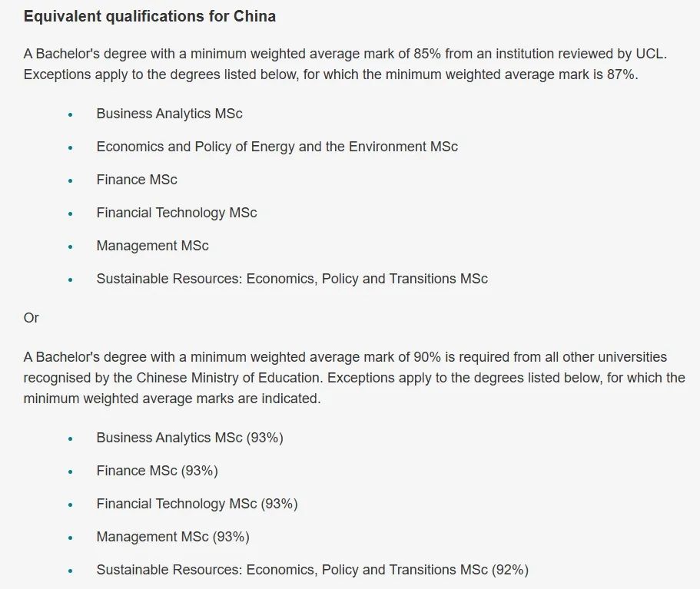Select 'Economics and Policy of Energy and the Environment MSc'
This screenshot has height=589, width=700.
[x=277, y=147]
